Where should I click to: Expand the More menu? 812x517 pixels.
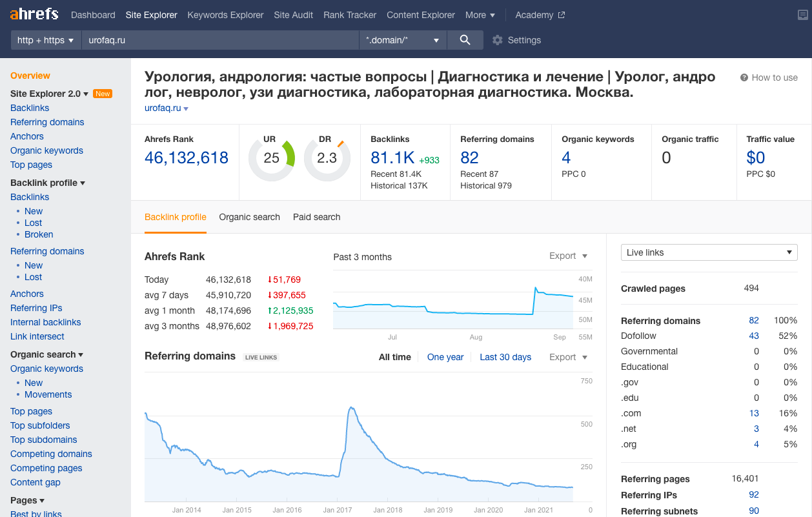tap(480, 15)
